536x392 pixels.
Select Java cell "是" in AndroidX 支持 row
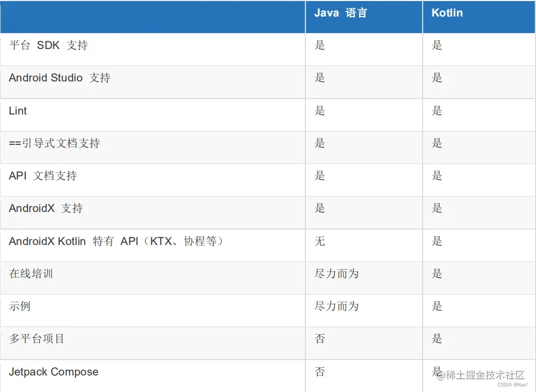320,208
